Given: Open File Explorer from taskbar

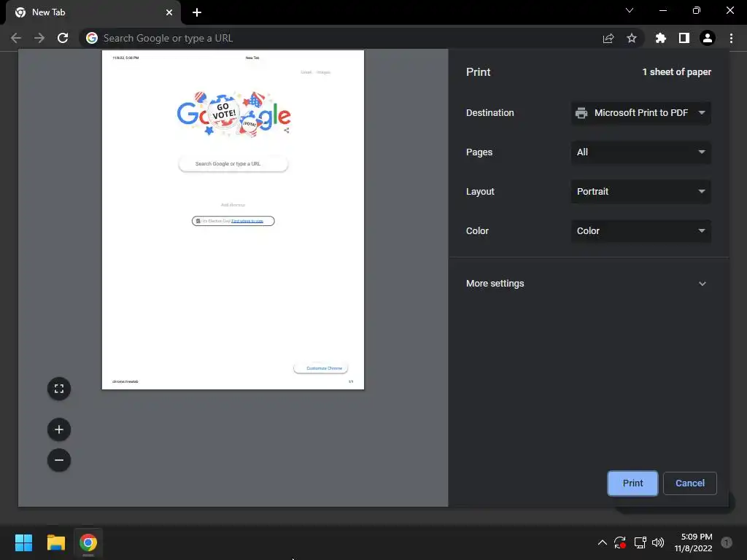Looking at the screenshot, I should coord(55,542).
